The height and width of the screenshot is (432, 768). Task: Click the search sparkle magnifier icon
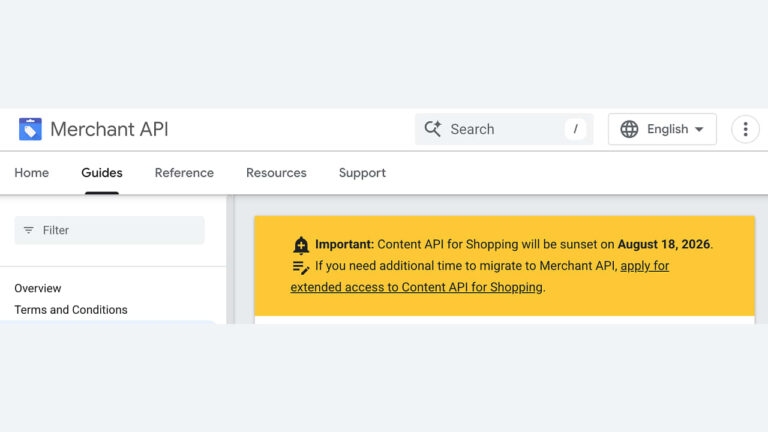point(433,129)
